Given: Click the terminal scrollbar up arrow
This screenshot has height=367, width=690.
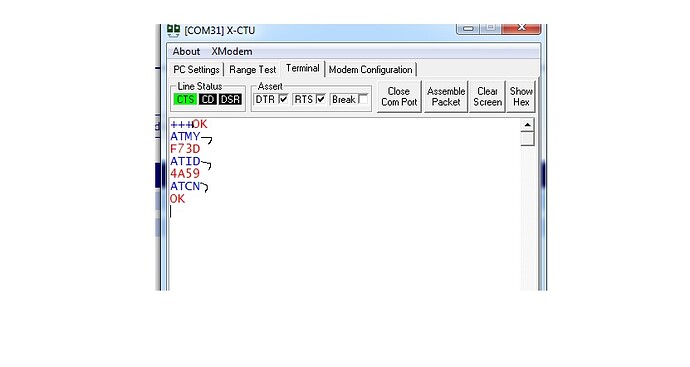Looking at the screenshot, I should click(x=527, y=125).
